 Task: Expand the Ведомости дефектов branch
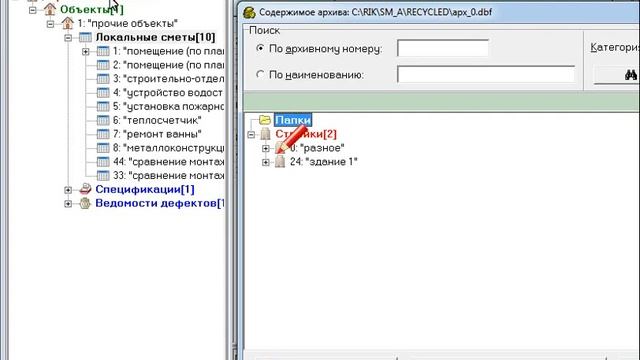pos(68,204)
